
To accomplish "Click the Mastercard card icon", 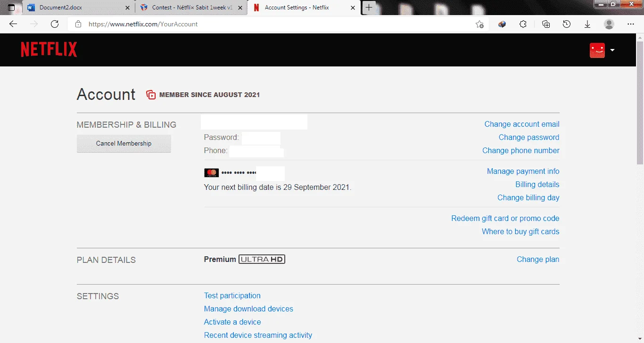I will coord(211,173).
